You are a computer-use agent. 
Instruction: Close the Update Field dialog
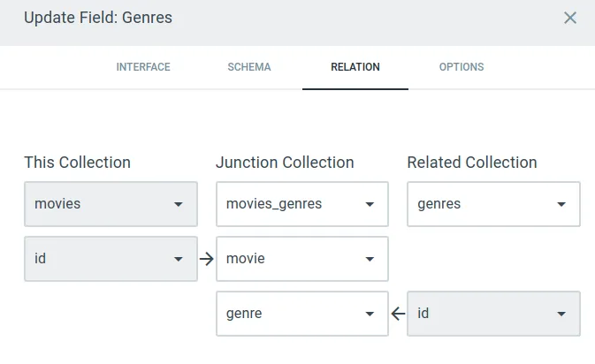click(570, 18)
